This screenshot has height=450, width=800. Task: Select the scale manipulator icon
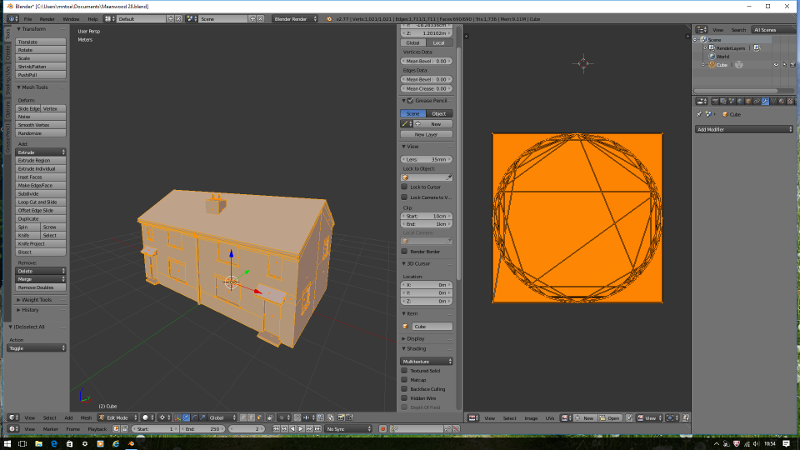(203, 417)
